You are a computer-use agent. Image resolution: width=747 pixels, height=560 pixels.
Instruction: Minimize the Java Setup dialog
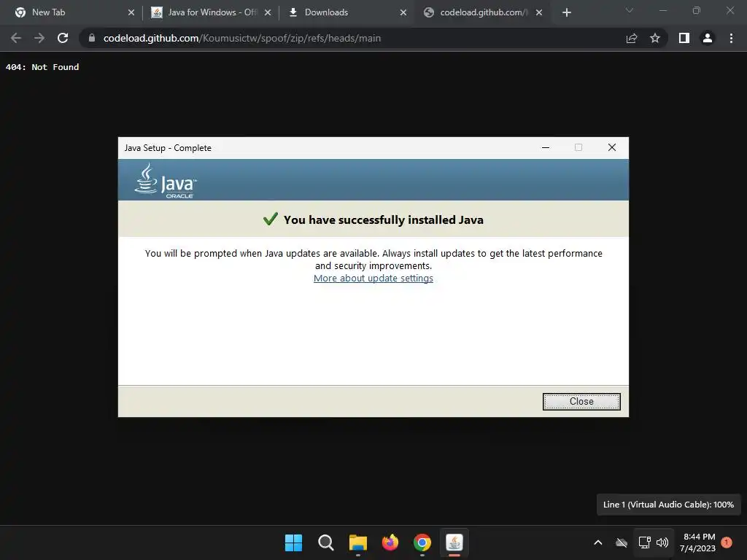click(x=546, y=147)
